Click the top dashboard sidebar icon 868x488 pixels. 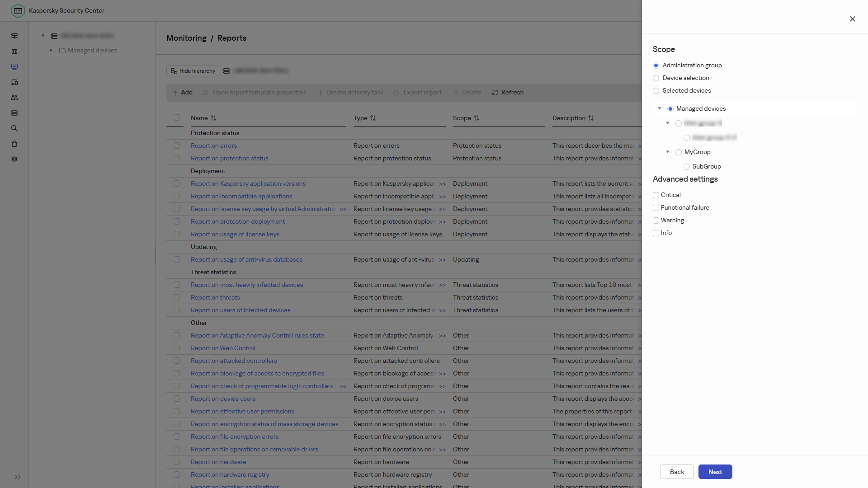(14, 36)
